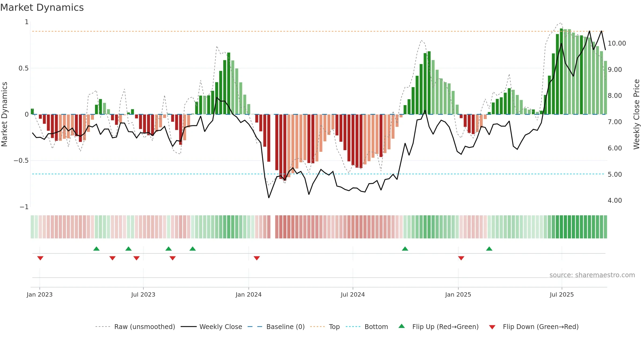Toggle the Top legend entry
Viewport: 644px width, 362px height.
(x=325, y=327)
